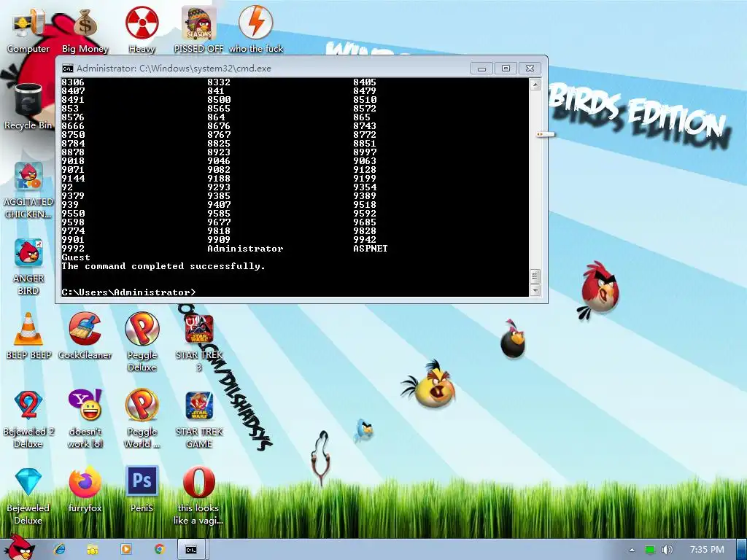The width and height of the screenshot is (747, 560).
Task: Open the volume speaker tray icon
Action: pos(667,550)
